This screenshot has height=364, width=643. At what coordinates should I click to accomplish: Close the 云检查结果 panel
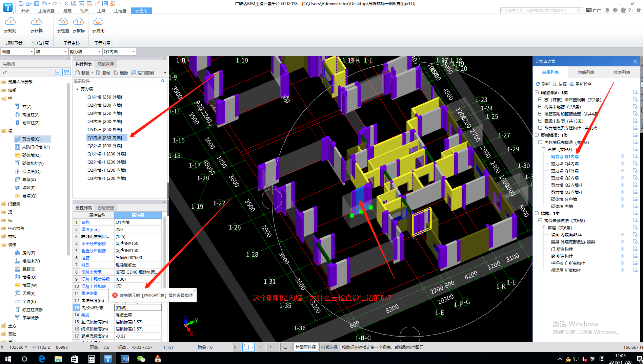tap(635, 61)
